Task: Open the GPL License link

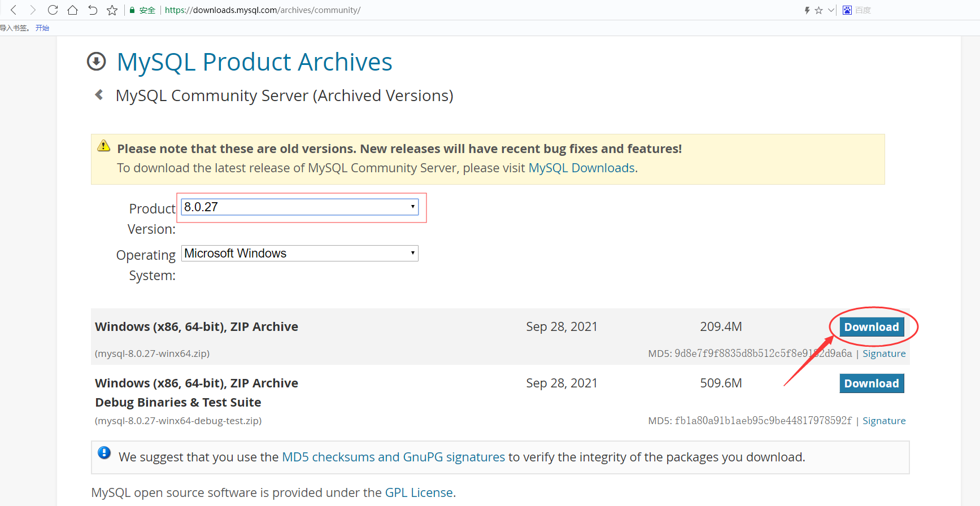Action: tap(419, 492)
